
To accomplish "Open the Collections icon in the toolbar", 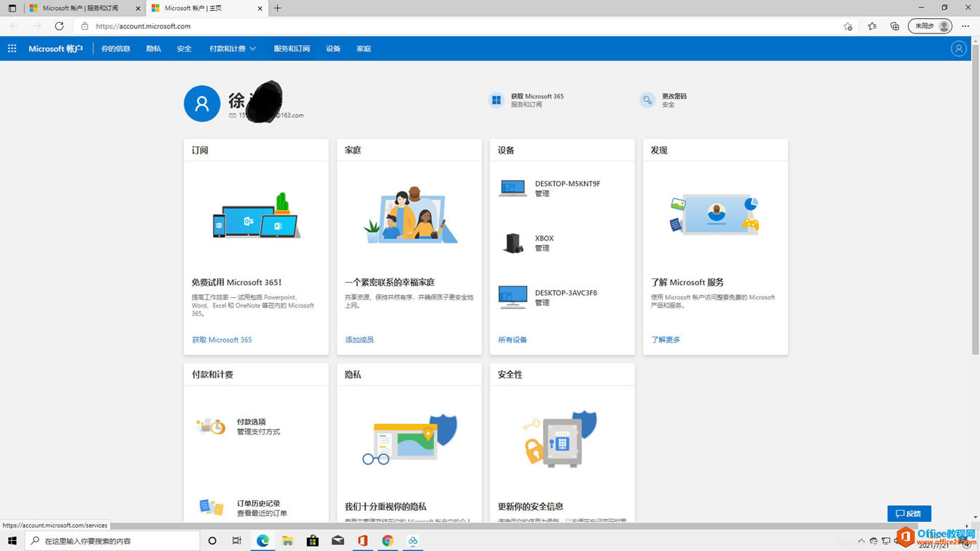I will (x=895, y=26).
